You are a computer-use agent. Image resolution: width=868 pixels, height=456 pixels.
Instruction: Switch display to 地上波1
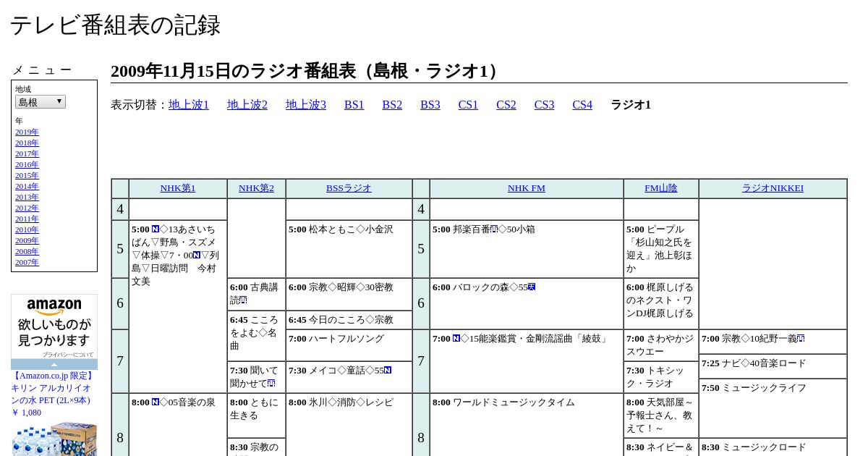189,105
